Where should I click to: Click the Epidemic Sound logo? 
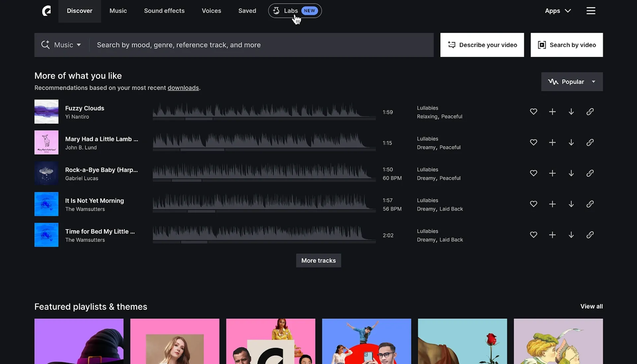coord(46,11)
